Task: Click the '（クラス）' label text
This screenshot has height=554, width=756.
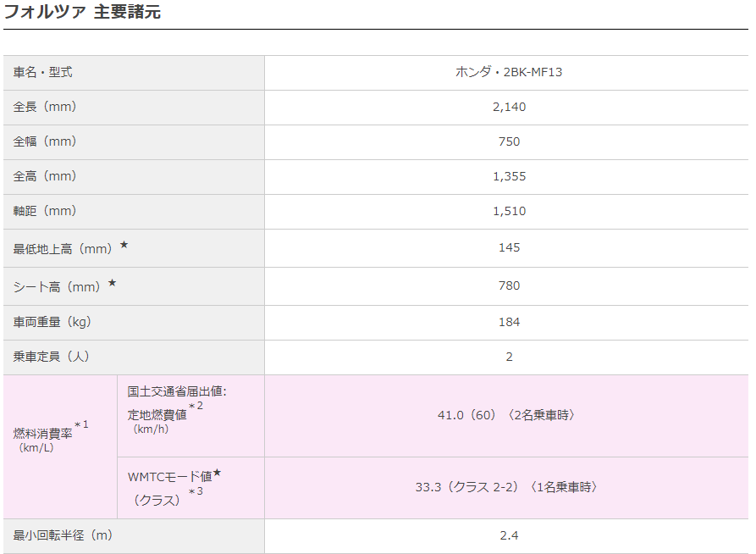Action: (x=157, y=501)
